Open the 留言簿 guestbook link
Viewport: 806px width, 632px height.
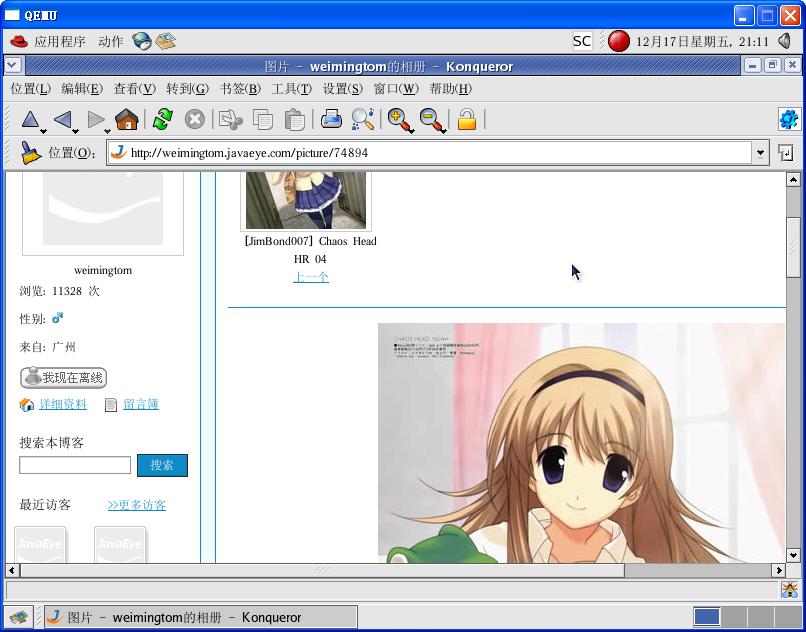point(140,404)
